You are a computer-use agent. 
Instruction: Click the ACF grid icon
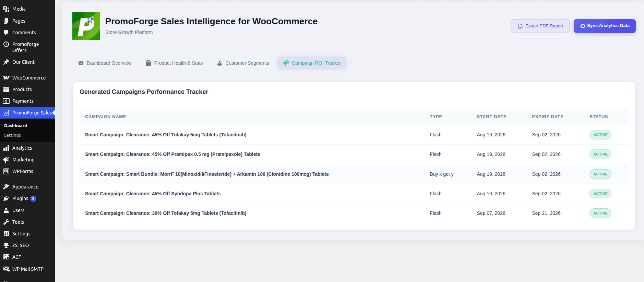tap(6, 257)
